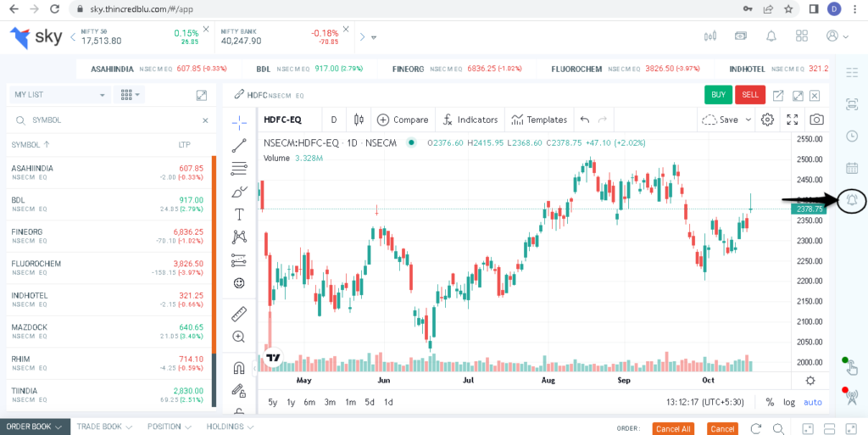Clear the symbol search with X
The height and width of the screenshot is (435, 868).
tap(205, 120)
